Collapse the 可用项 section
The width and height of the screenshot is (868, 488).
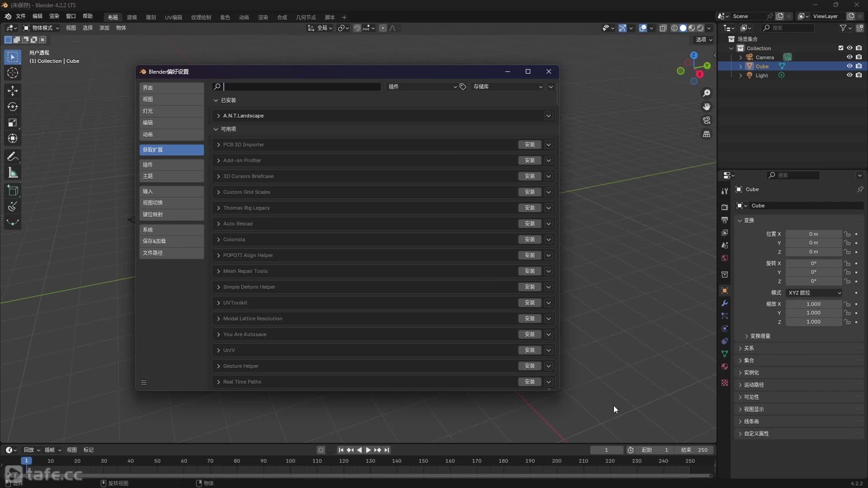tap(216, 129)
